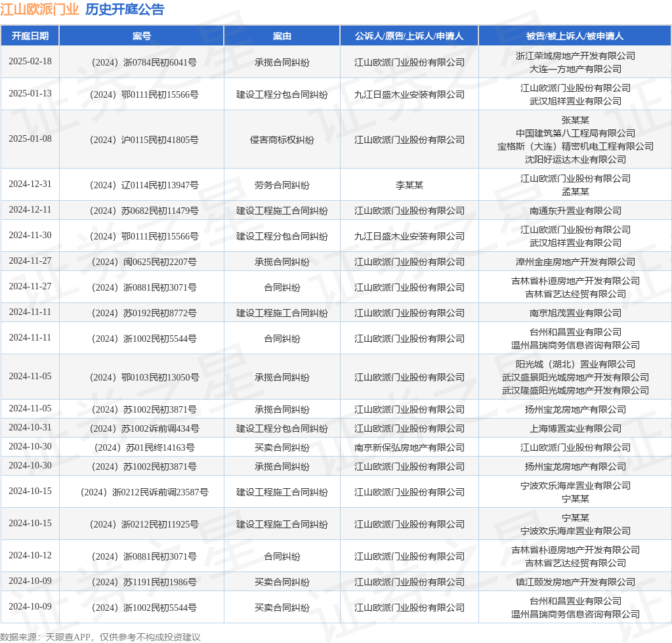The width and height of the screenshot is (672, 643).
Task: Select the date cell 2024-10-31
Action: click(30, 428)
